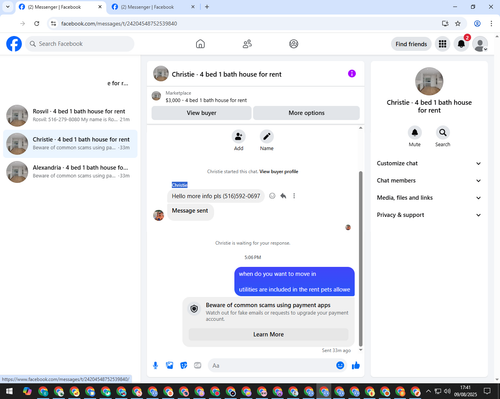This screenshot has height=399, width=500.
Task: Add people to chat icon
Action: tap(239, 136)
